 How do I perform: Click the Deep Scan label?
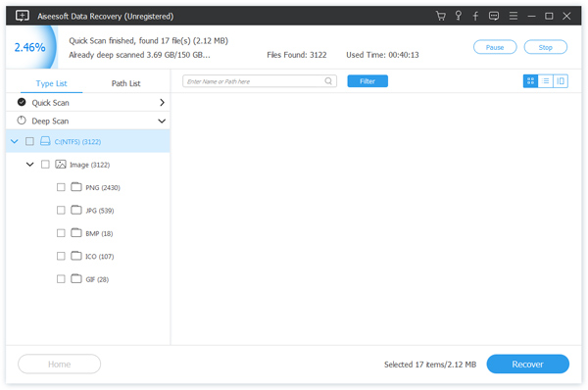50,122
